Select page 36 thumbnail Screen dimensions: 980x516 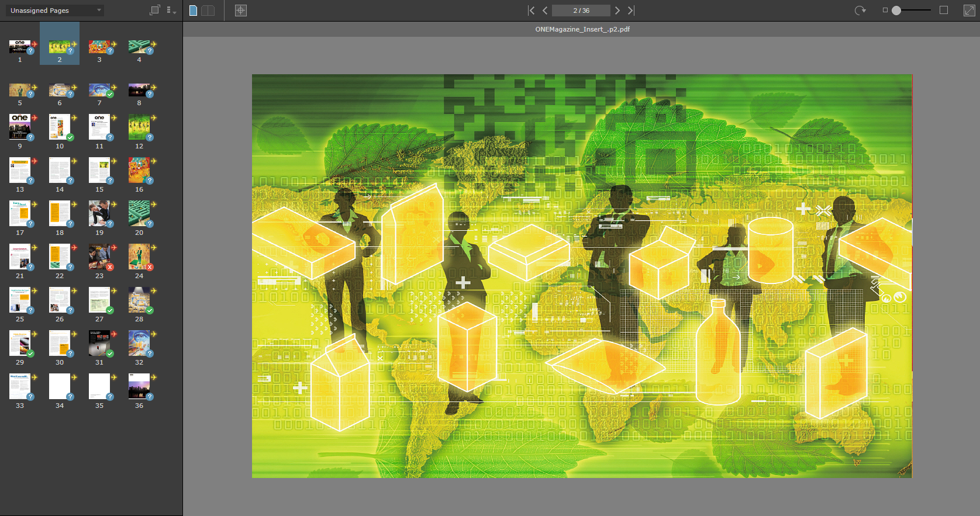click(139, 386)
